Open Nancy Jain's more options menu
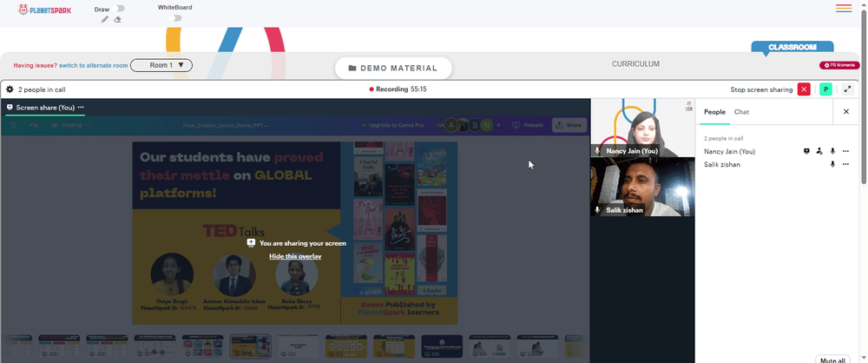 point(845,151)
